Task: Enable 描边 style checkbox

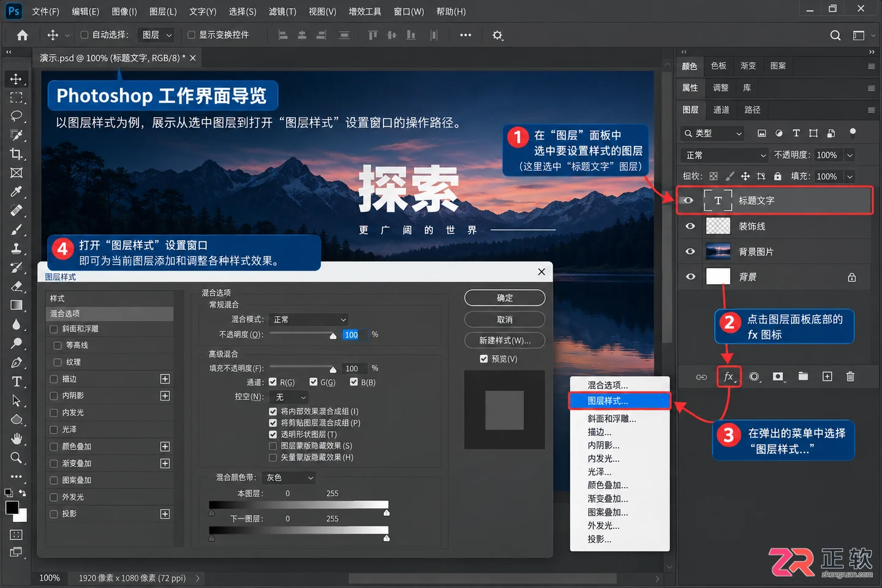Action: click(x=54, y=379)
